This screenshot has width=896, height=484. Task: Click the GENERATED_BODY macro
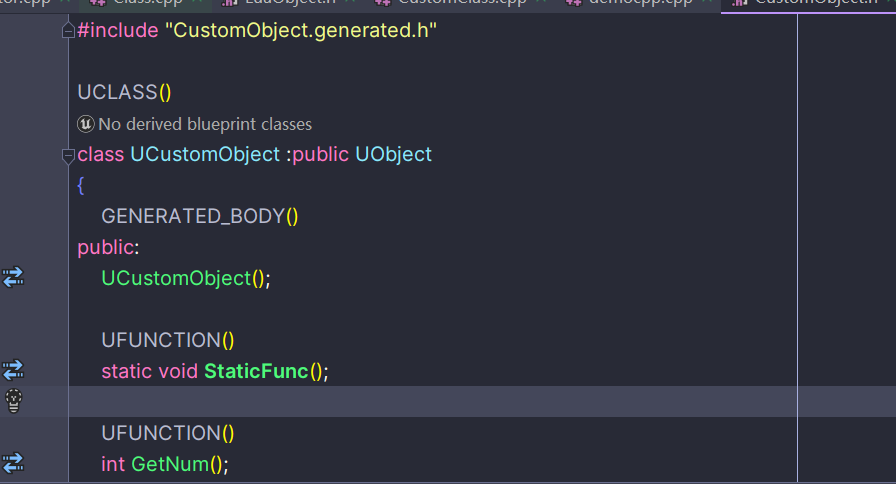193,216
